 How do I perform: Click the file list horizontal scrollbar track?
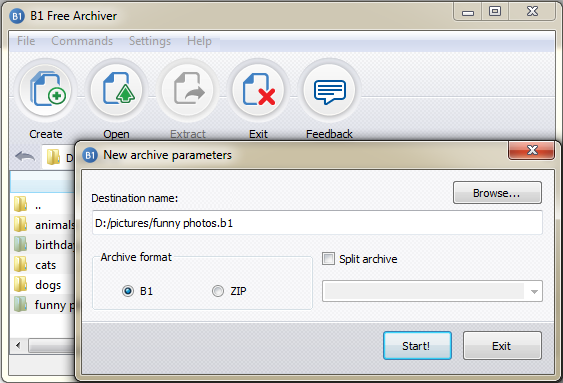point(50,346)
